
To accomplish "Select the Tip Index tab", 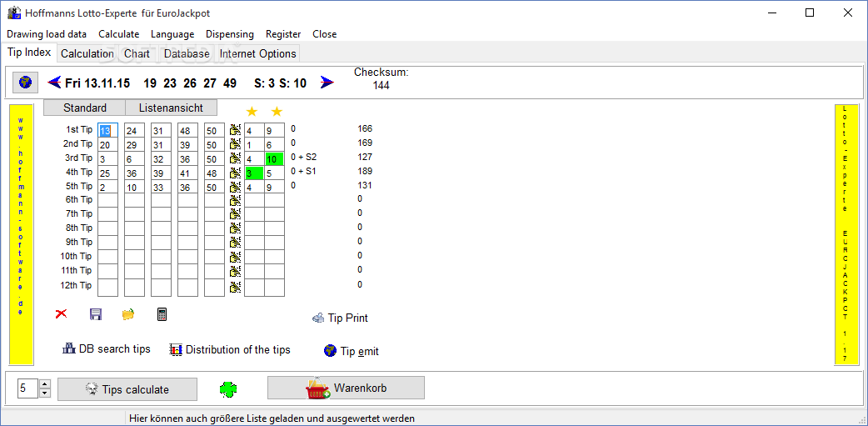I will [29, 53].
